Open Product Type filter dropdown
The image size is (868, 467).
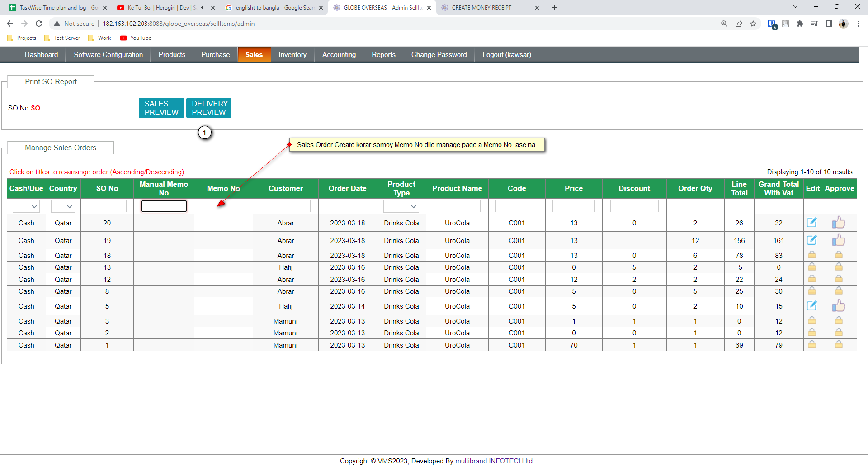pyautogui.click(x=401, y=206)
